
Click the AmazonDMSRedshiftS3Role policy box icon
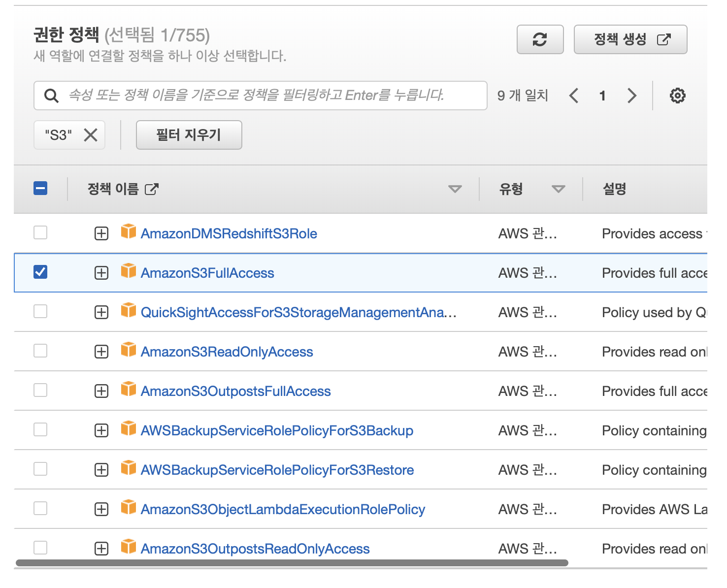click(129, 231)
